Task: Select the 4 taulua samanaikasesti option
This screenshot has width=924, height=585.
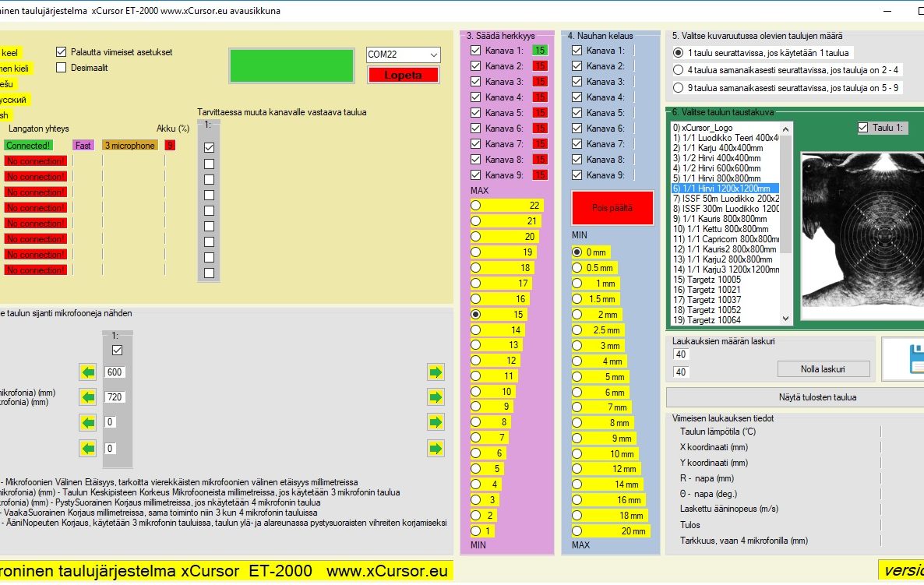Action: [678, 70]
